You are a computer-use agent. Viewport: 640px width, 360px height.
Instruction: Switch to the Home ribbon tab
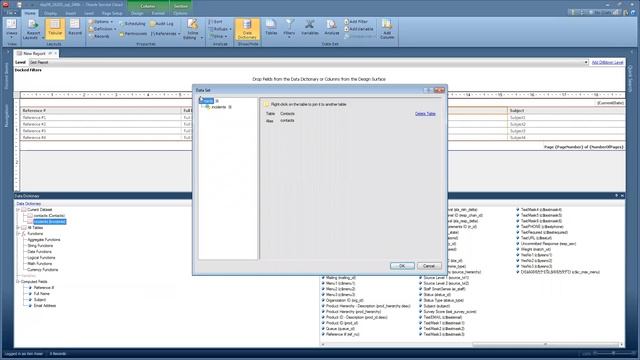coord(30,13)
